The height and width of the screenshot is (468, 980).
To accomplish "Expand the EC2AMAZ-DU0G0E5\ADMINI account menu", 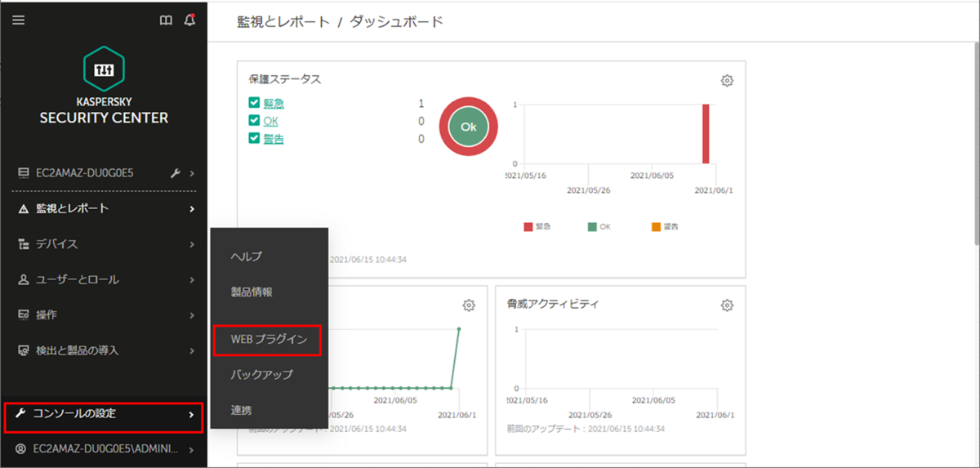I will 192,450.
